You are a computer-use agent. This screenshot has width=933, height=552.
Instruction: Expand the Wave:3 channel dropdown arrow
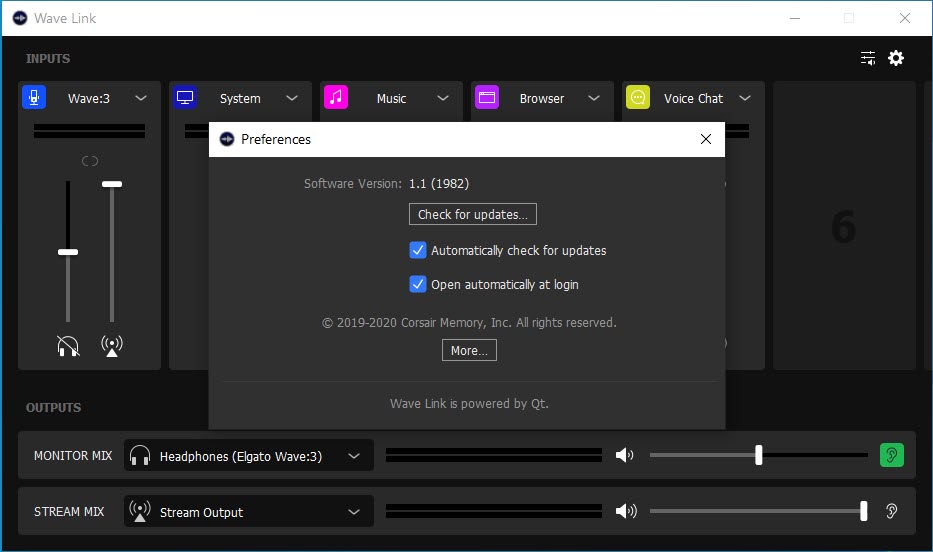pos(141,98)
